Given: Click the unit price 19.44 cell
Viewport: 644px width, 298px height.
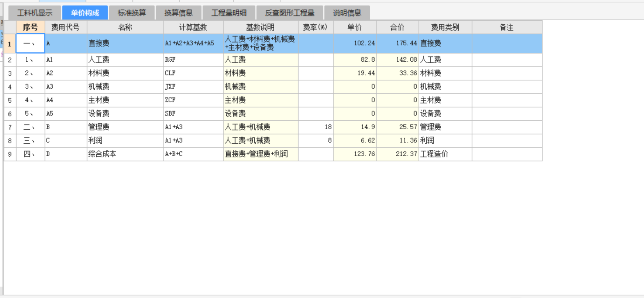Looking at the screenshot, I should pyautogui.click(x=355, y=73).
